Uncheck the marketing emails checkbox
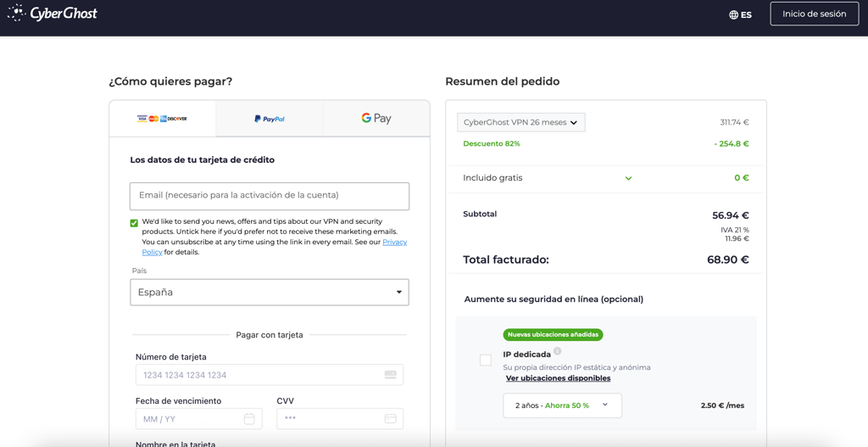This screenshot has width=868, height=447. point(134,223)
